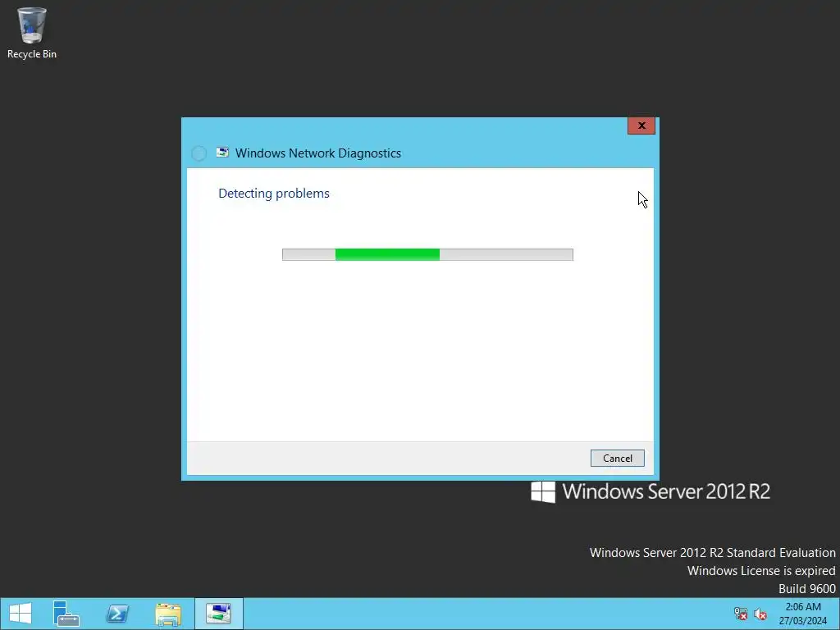
Task: Click the muted volume tray icon
Action: point(760,614)
